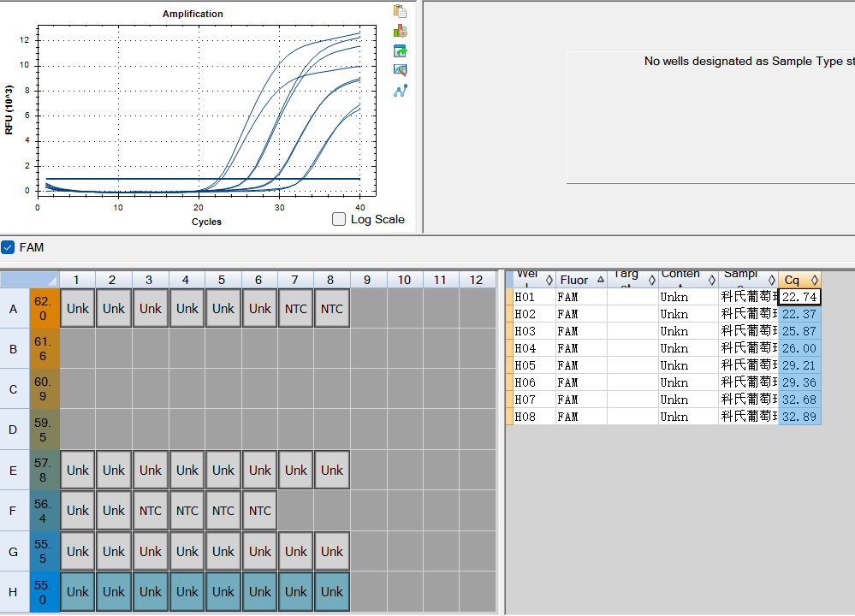This screenshot has height=616, width=855.
Task: Select well F2 Unk
Action: click(x=114, y=511)
